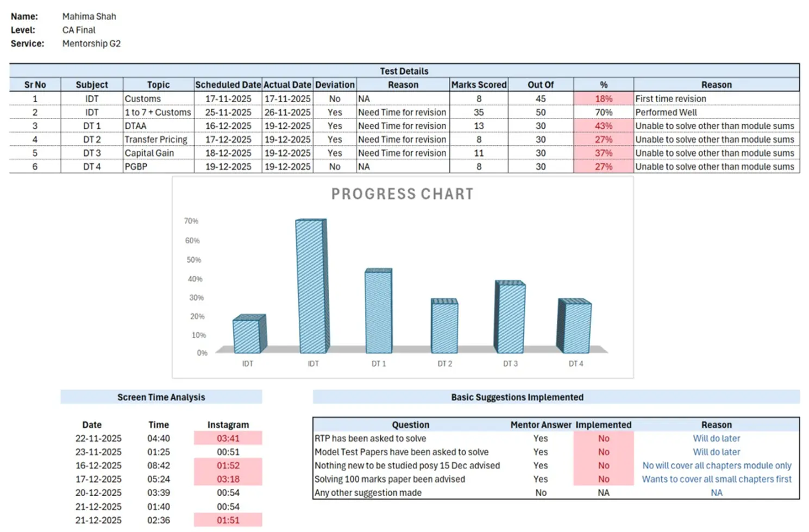Select the Scheduled Date column header
The image size is (809, 532).
point(228,85)
